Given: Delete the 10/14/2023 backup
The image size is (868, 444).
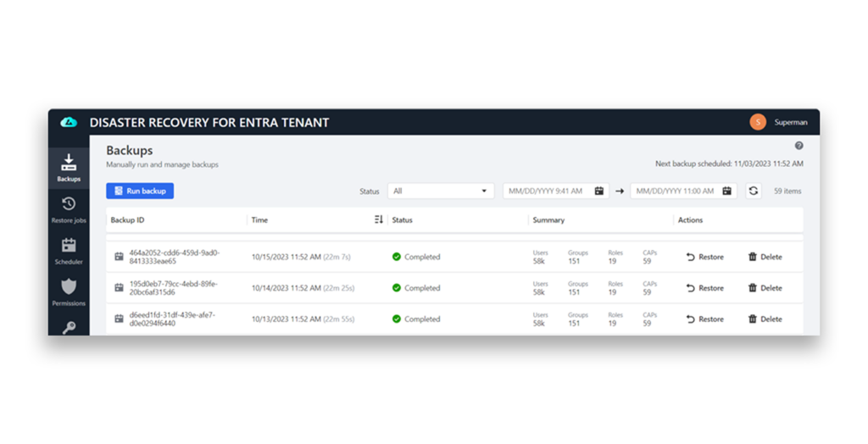Looking at the screenshot, I should coord(765,288).
